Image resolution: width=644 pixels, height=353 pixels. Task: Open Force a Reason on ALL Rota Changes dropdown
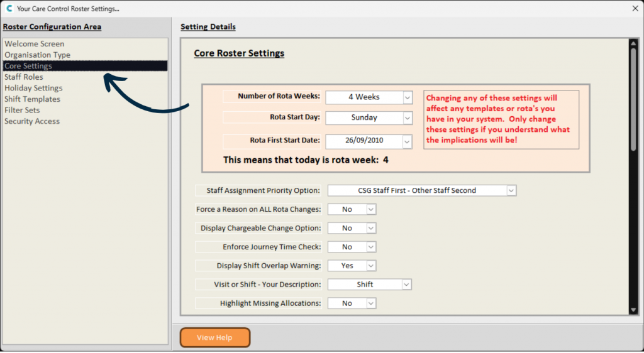[x=371, y=210]
